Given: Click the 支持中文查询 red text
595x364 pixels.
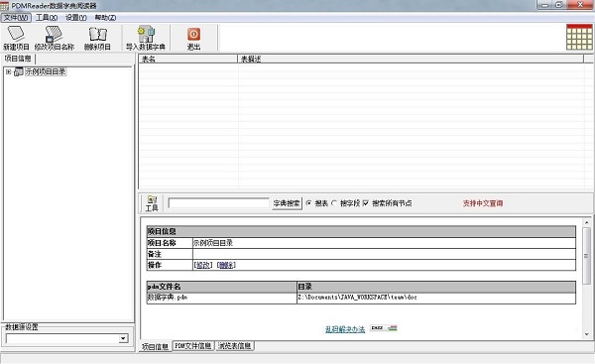Looking at the screenshot, I should [x=483, y=203].
